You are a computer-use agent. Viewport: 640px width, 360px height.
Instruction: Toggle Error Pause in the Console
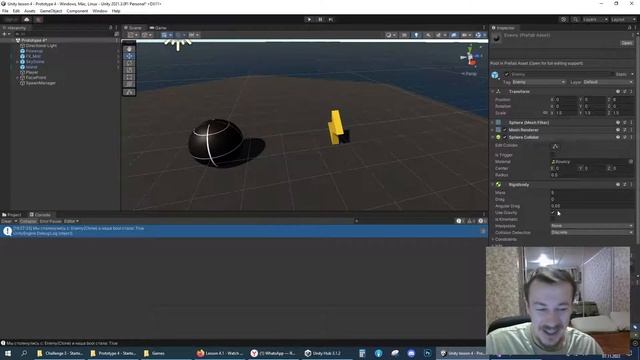pyautogui.click(x=50, y=221)
